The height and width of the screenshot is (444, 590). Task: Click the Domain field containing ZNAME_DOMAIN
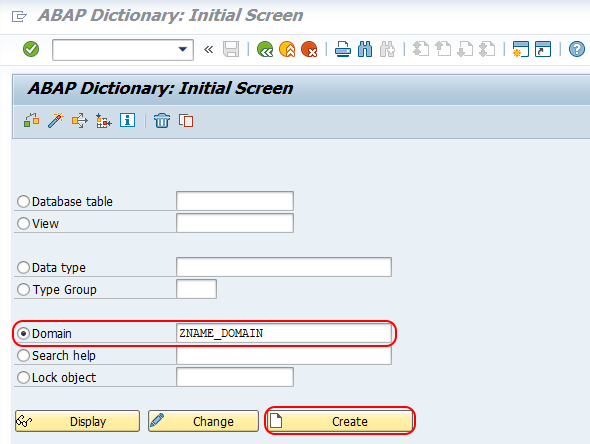tap(284, 333)
